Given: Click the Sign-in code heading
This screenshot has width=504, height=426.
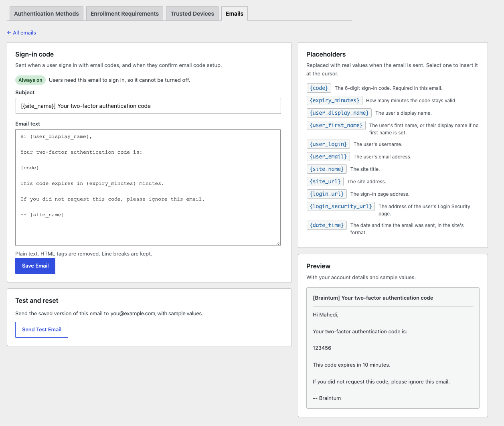Looking at the screenshot, I should tap(34, 55).
